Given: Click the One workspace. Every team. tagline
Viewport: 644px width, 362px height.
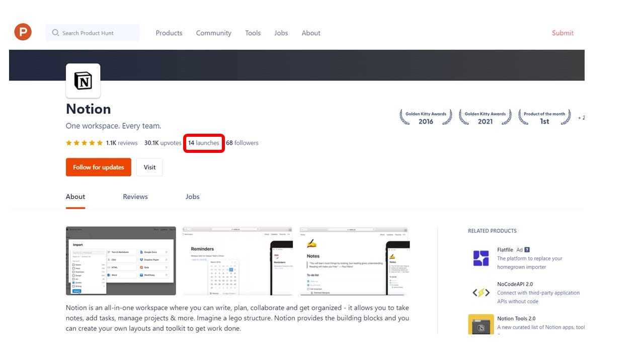Looking at the screenshot, I should [114, 126].
